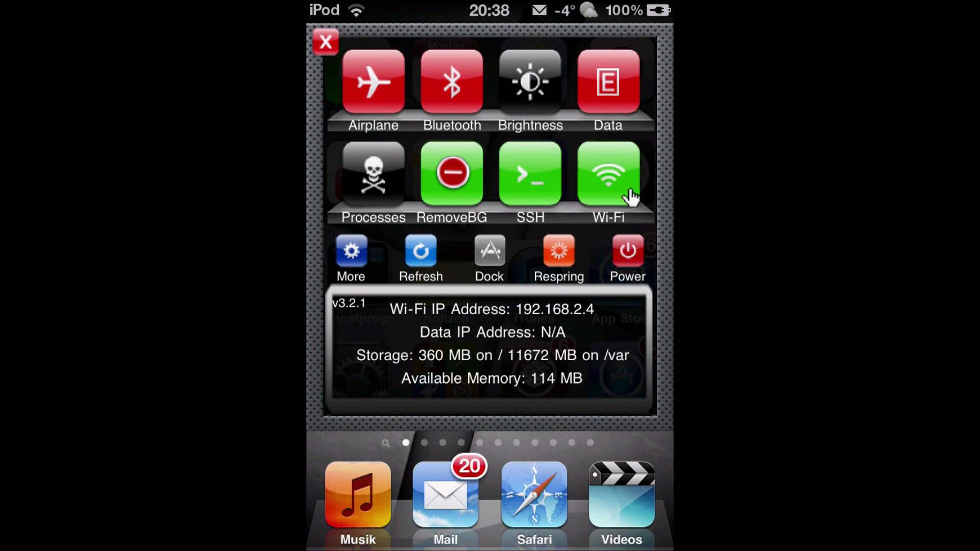980x551 pixels.
Task: Navigate to next home screen page
Action: pyautogui.click(x=424, y=443)
